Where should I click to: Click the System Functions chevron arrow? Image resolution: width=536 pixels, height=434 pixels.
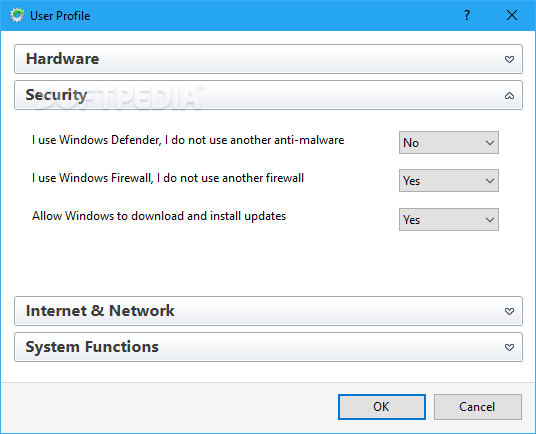(x=509, y=348)
